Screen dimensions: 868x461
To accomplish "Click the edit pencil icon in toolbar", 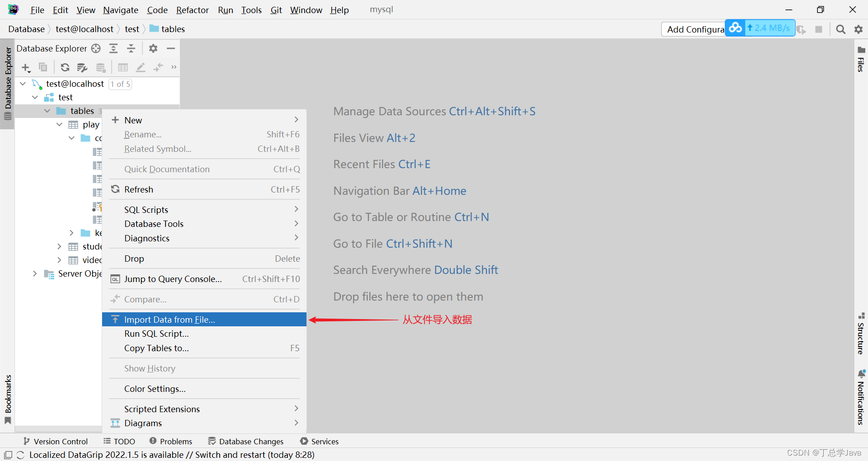I will point(141,67).
